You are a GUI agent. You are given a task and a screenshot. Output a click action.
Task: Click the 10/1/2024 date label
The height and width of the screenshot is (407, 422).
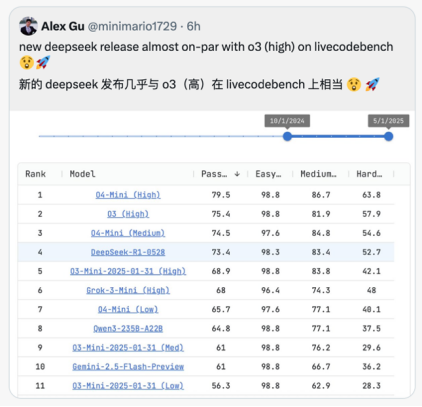287,121
